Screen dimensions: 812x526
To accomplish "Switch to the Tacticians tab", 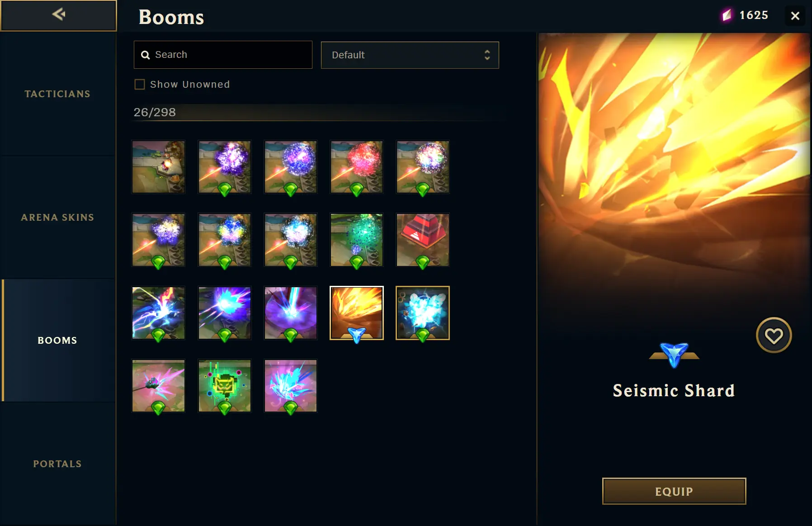I will (58, 94).
